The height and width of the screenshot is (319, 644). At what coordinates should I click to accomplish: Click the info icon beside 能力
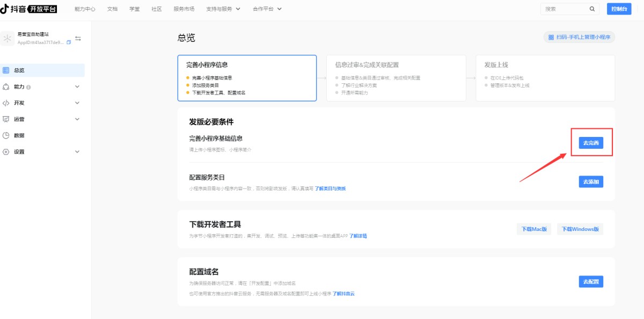[28, 87]
